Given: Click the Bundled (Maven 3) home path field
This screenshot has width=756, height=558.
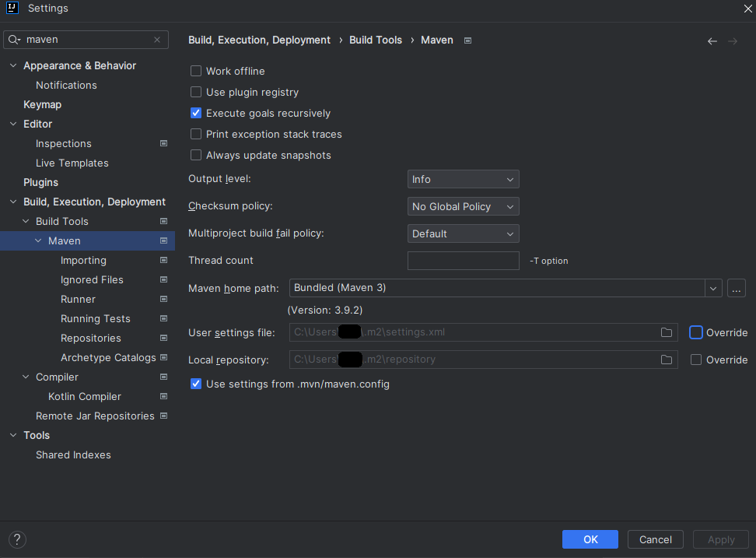Looking at the screenshot, I should pos(497,288).
